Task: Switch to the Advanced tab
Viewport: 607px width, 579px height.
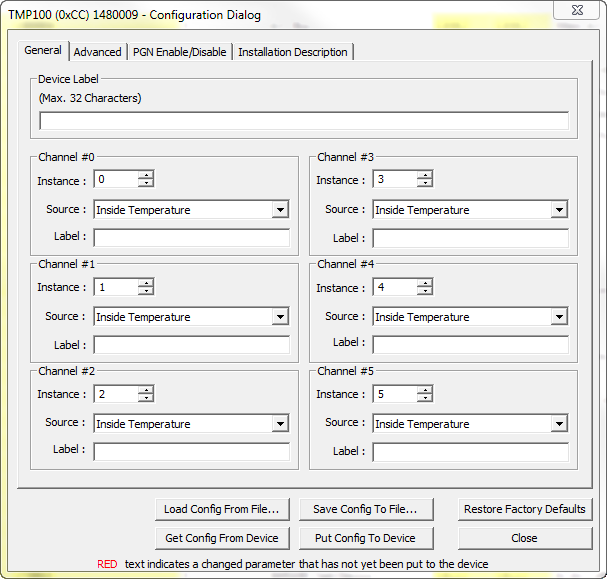Action: [98, 52]
